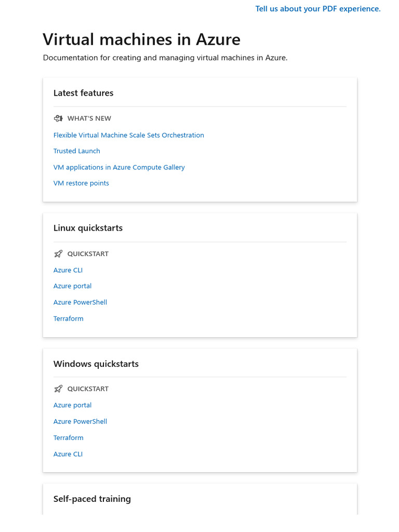This screenshot has width=399, height=532.
Task: Click the Self-paced training heading
Action: (x=92, y=499)
